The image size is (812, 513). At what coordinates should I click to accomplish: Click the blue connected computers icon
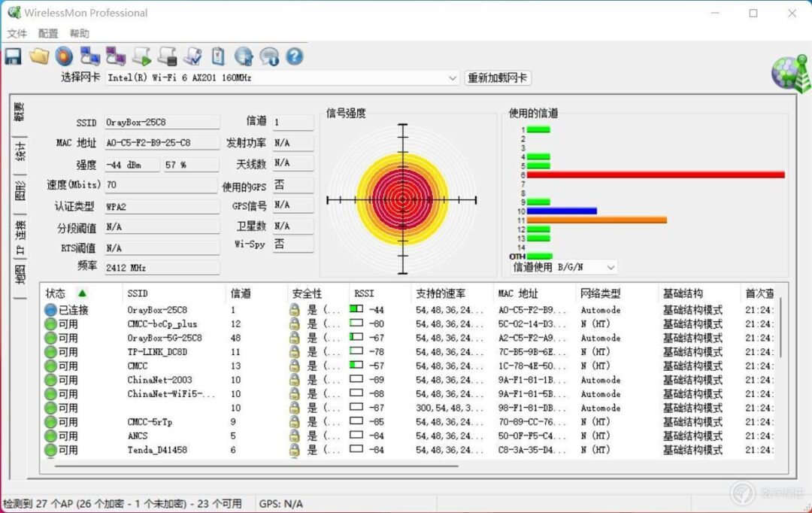click(90, 56)
